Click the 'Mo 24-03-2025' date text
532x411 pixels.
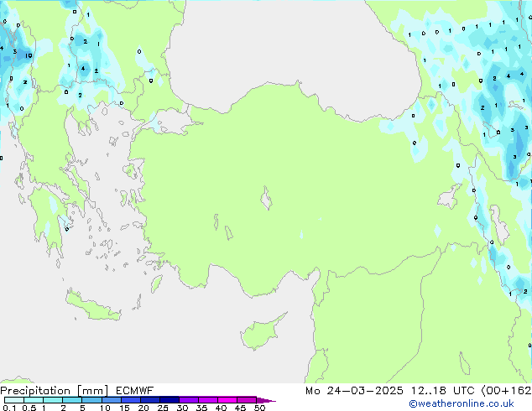[x=354, y=391]
